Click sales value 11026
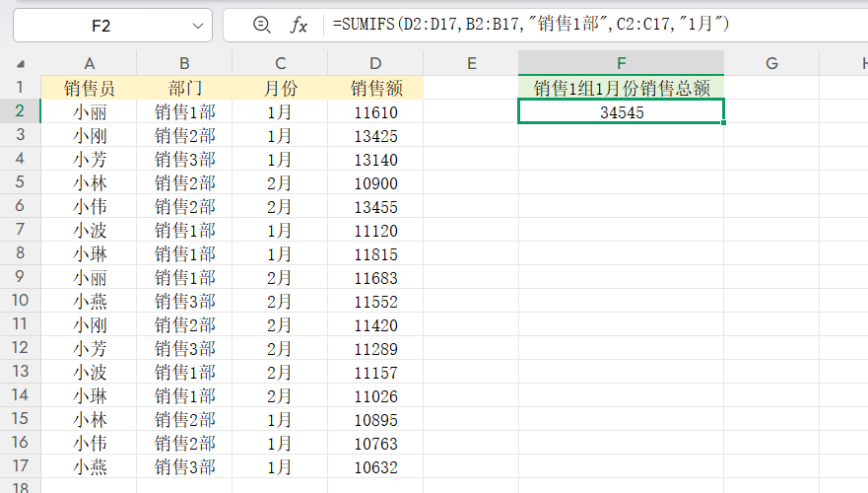Viewport: 868px width, 493px height. click(x=375, y=396)
